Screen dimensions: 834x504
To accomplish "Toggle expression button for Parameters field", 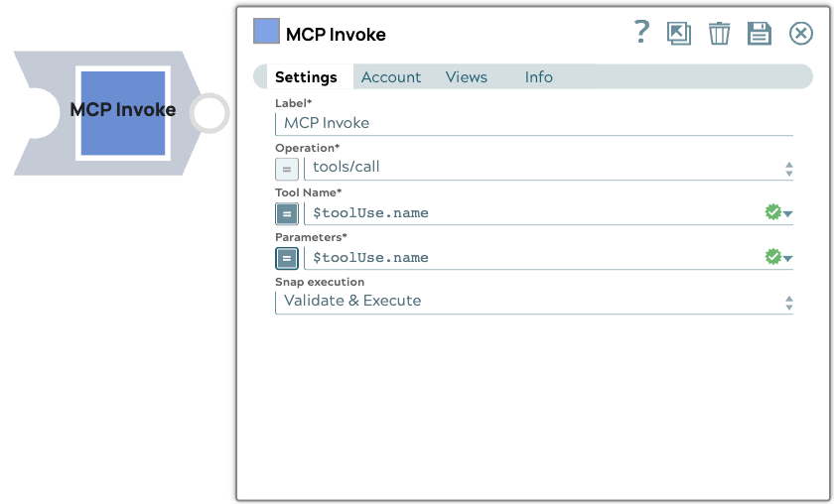I will point(286,258).
